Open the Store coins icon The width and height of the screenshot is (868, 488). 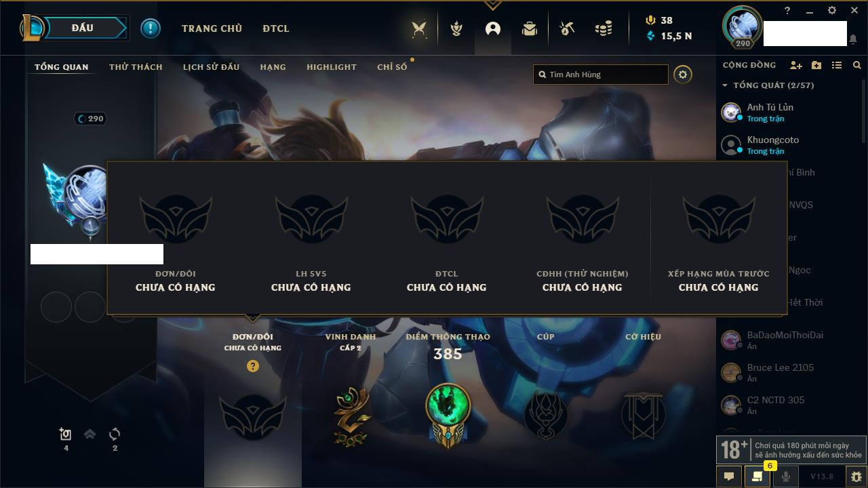tap(604, 28)
